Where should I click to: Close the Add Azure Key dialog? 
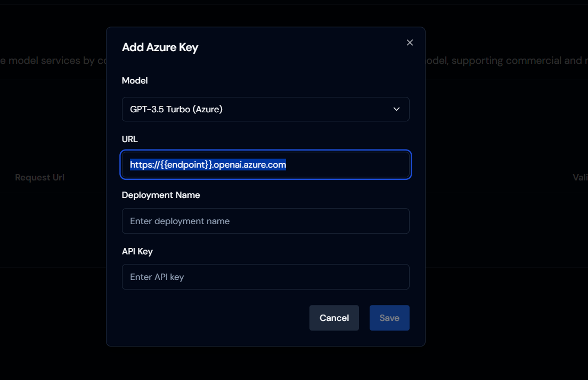point(410,43)
